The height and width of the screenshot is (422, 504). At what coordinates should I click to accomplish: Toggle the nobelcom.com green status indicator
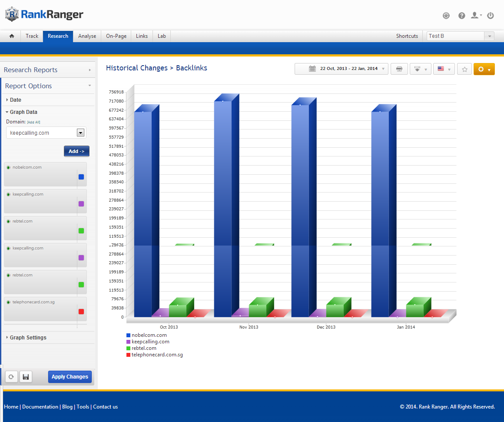[x=8, y=167]
